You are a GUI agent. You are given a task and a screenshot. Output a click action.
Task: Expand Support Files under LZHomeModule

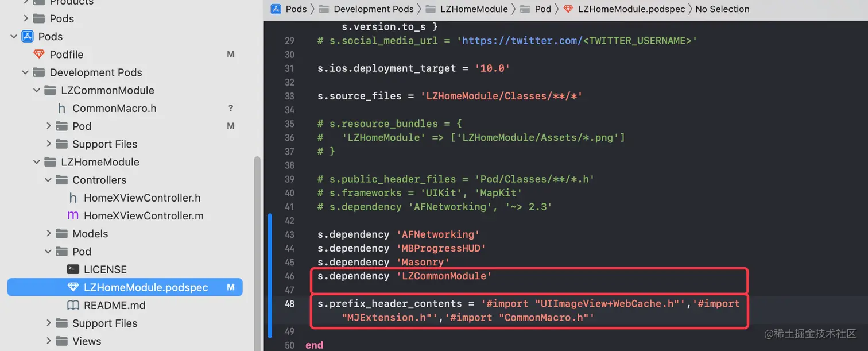[x=49, y=323]
